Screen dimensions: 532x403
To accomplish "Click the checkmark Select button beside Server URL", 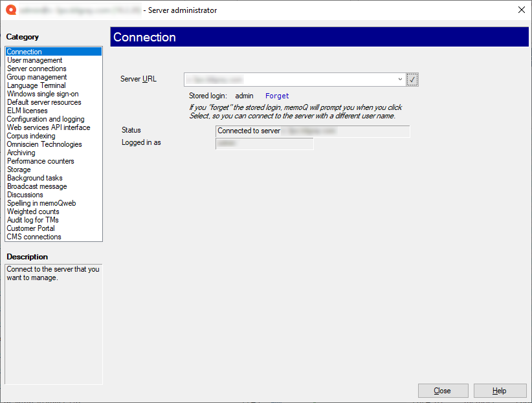I will coord(412,80).
